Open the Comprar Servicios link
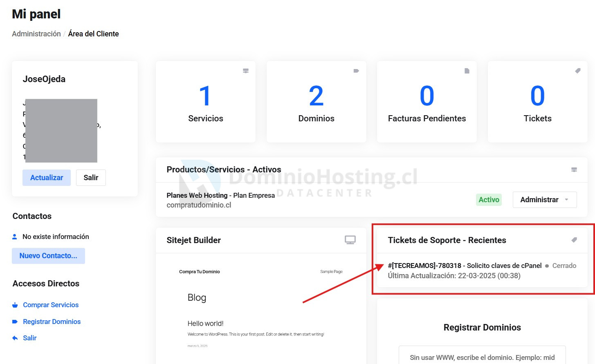The image size is (595, 364). pyautogui.click(x=51, y=305)
